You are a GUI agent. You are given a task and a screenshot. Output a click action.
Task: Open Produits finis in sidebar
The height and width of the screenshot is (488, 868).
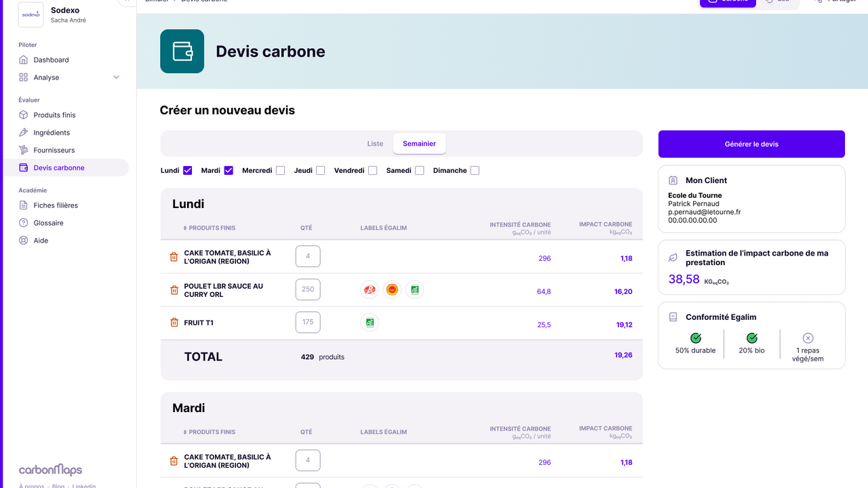tap(54, 115)
